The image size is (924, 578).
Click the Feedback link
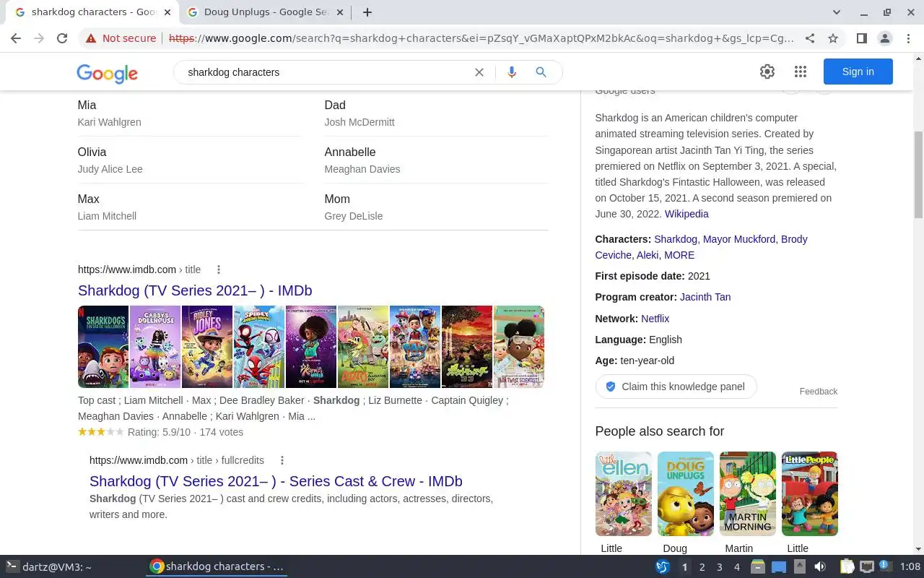click(x=819, y=392)
